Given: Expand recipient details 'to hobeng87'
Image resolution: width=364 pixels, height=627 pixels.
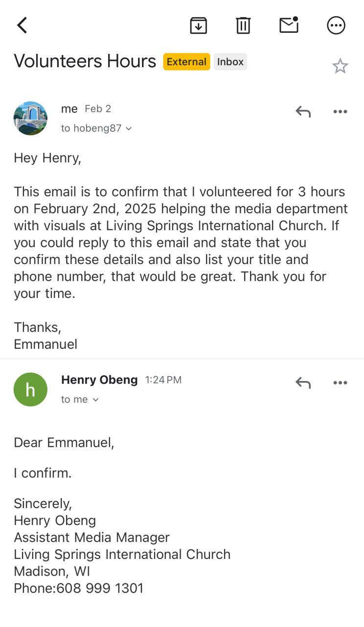Looking at the screenshot, I should point(96,128).
